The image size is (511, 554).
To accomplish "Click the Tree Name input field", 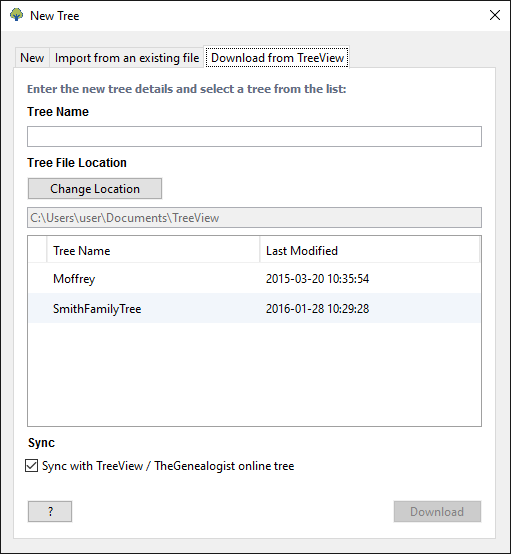I will pyautogui.click(x=254, y=136).
